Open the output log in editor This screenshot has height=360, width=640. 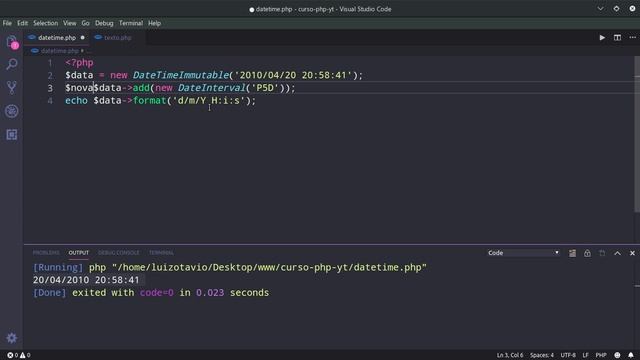pyautogui.click(x=602, y=253)
